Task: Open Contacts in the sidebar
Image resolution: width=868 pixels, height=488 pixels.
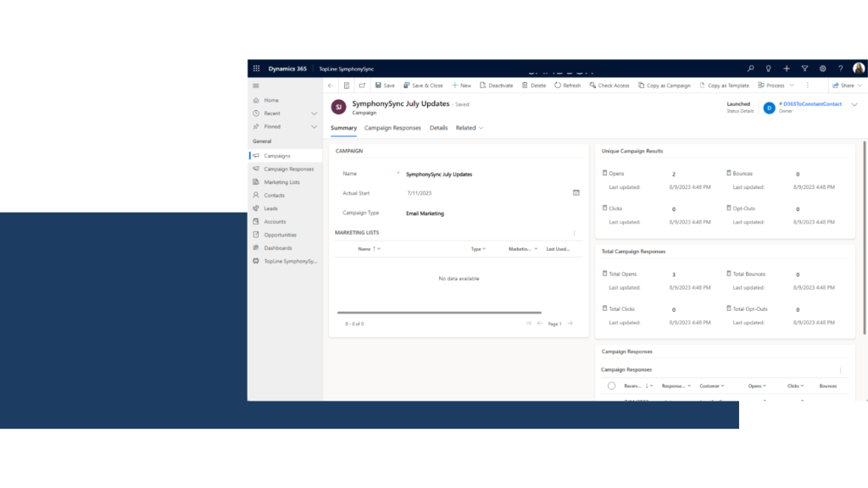Action: coord(285,196)
